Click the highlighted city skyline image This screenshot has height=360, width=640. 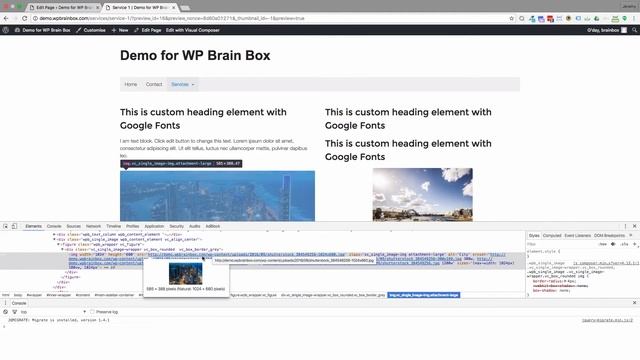pyautogui.click(x=217, y=196)
